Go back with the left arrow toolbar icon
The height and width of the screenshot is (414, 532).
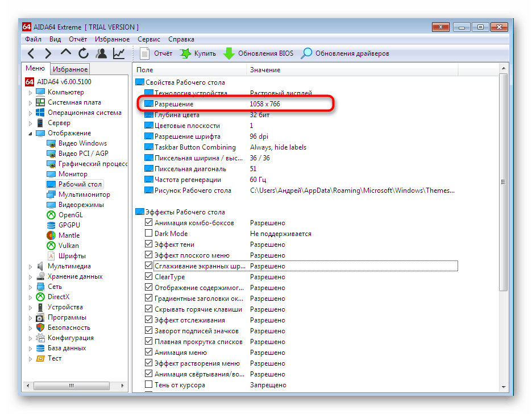[x=31, y=53]
